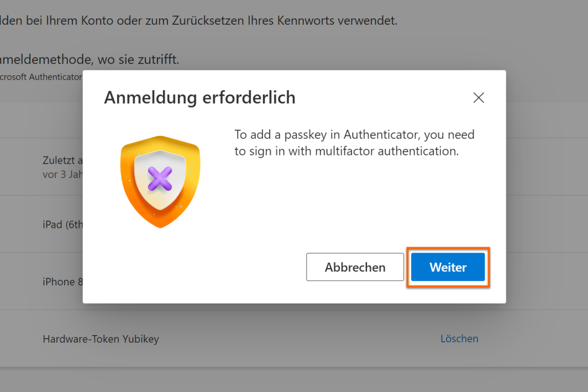This screenshot has width=588, height=392.
Task: Click the Anmeldung erforderlich dialog title
Action: [199, 98]
